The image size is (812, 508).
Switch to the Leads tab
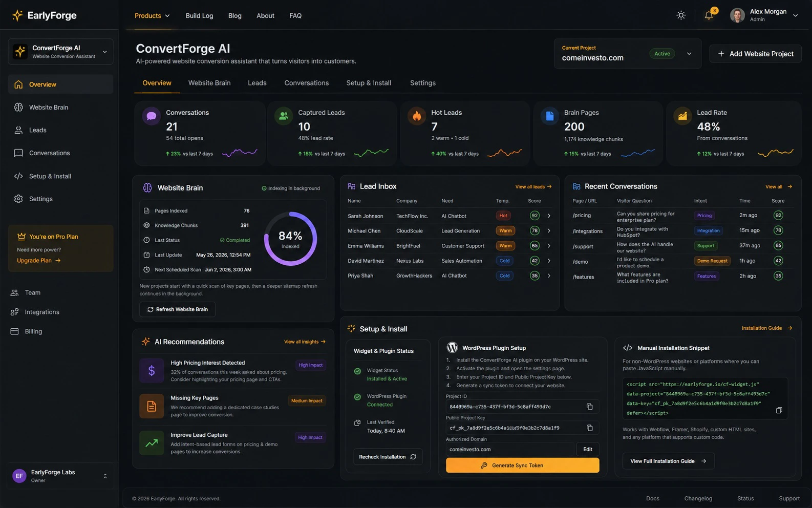tap(257, 83)
